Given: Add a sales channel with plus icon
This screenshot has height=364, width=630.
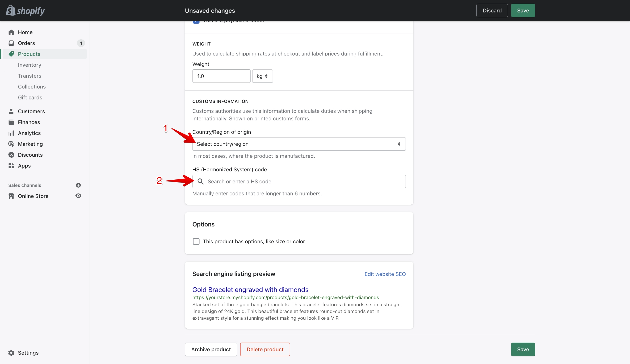Looking at the screenshot, I should click(x=78, y=185).
